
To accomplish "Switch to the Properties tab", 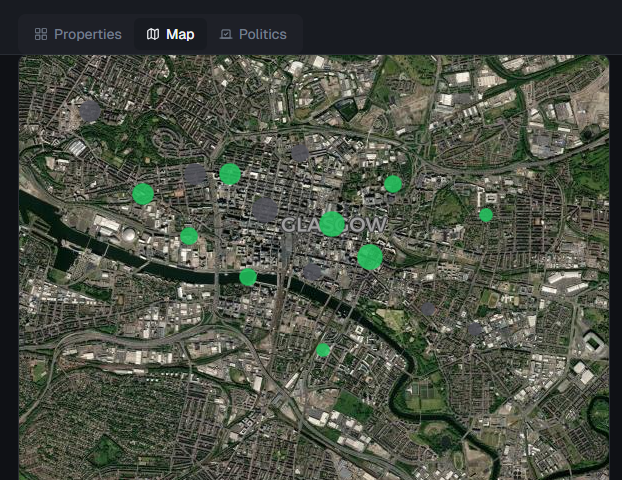I will tap(78, 34).
